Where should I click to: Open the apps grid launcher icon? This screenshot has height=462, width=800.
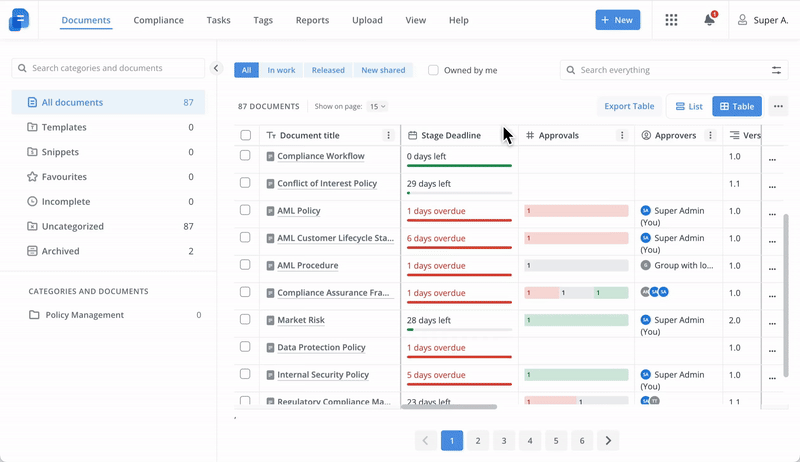(671, 20)
